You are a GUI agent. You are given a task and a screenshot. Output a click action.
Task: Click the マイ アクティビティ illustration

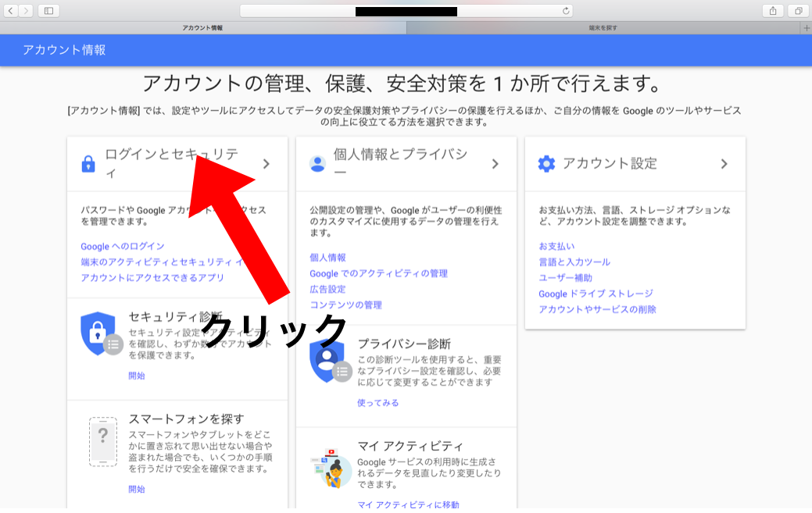(x=331, y=468)
